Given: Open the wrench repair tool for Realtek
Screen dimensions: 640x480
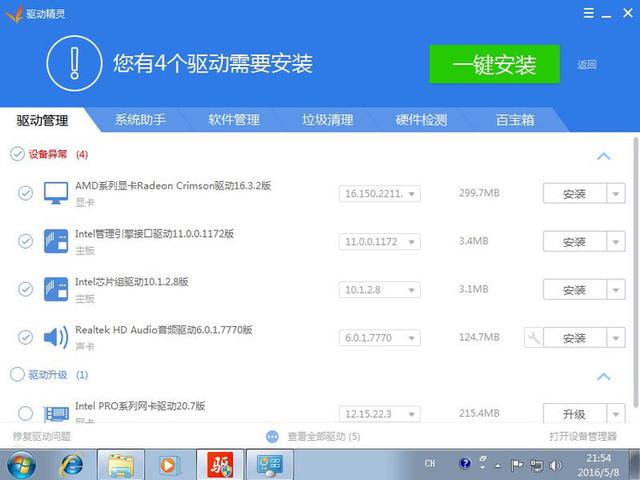Looking at the screenshot, I should (x=534, y=338).
